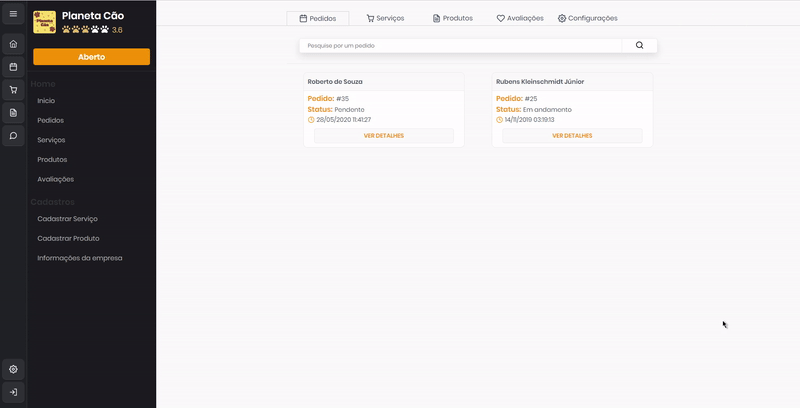Click the clock icon on order #25

pos(499,120)
